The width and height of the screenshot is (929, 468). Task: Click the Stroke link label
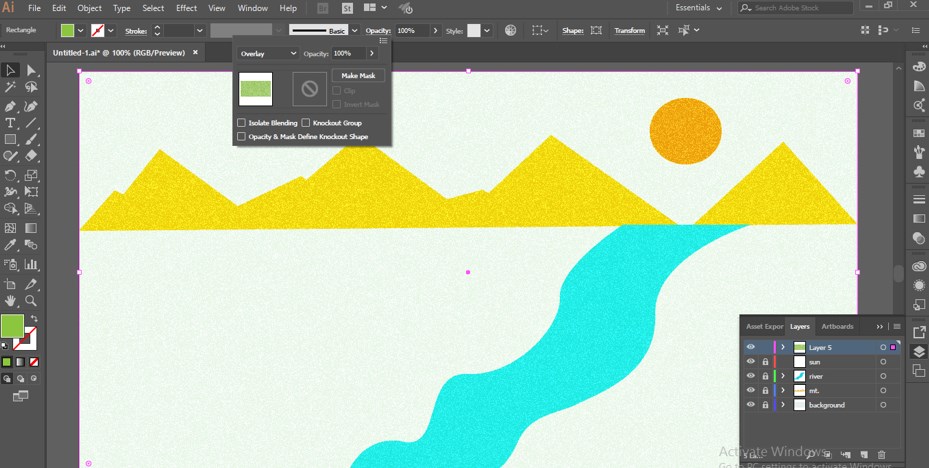(x=136, y=30)
